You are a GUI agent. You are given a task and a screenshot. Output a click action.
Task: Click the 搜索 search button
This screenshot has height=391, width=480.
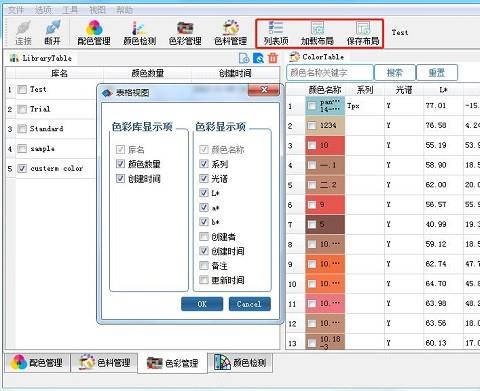click(395, 73)
